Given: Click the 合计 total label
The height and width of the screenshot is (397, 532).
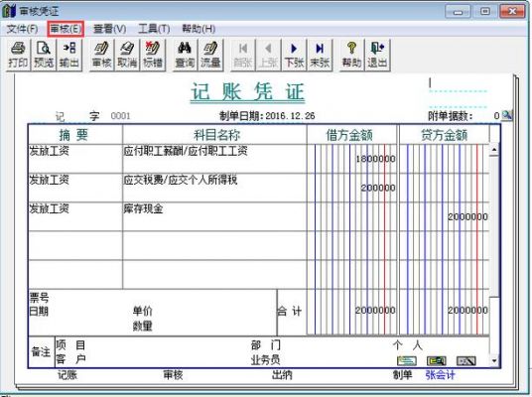Looking at the screenshot, I should [x=290, y=311].
